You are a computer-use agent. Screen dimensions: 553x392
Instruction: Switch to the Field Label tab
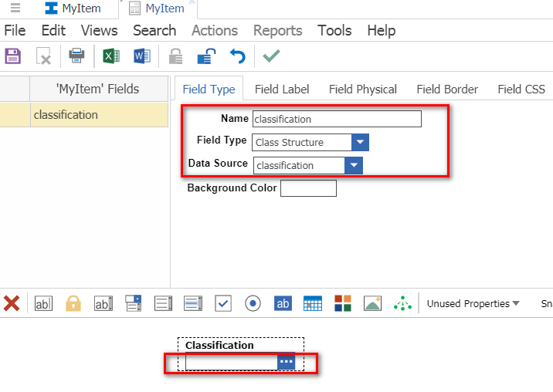[282, 90]
